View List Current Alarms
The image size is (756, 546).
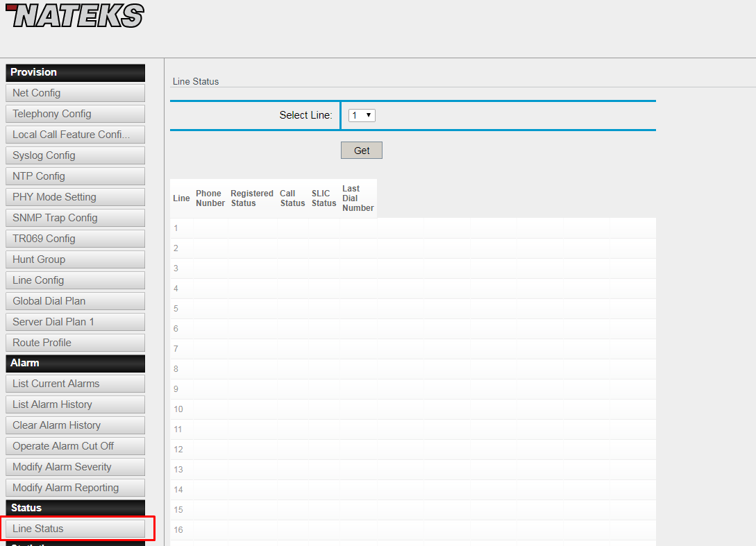(x=75, y=384)
